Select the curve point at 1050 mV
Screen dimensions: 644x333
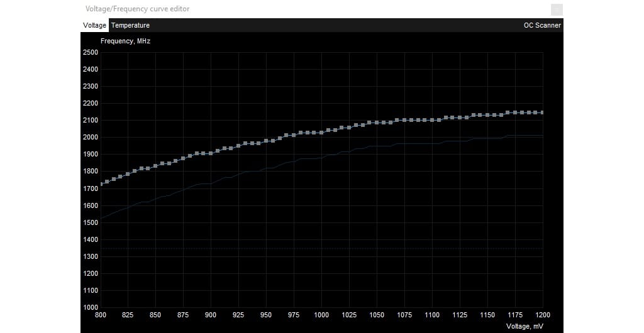[x=377, y=123]
